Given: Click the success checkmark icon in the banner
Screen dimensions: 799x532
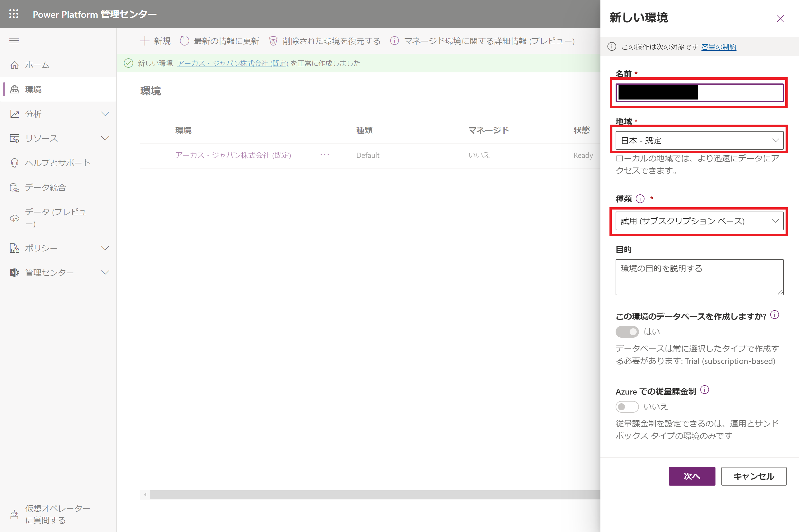Looking at the screenshot, I should click(x=129, y=63).
